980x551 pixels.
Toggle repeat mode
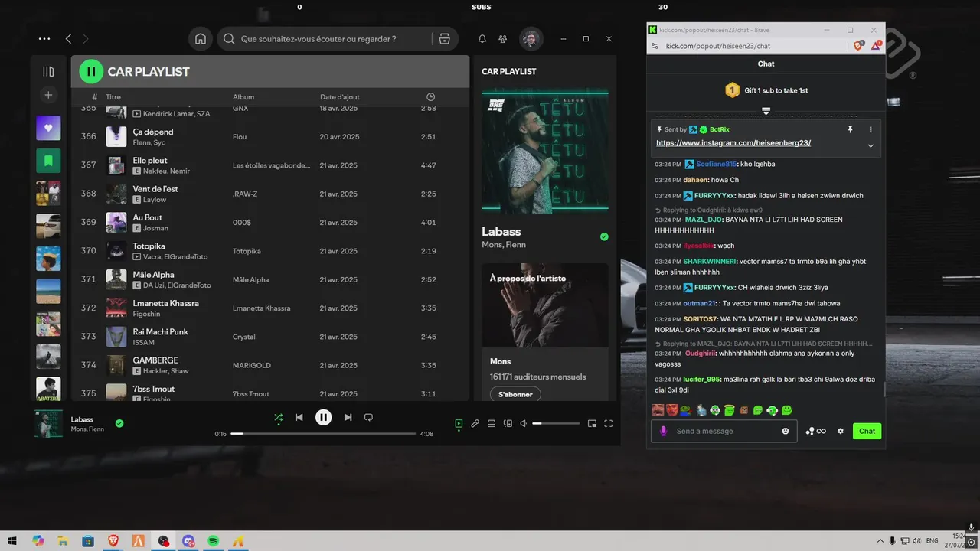(x=368, y=417)
